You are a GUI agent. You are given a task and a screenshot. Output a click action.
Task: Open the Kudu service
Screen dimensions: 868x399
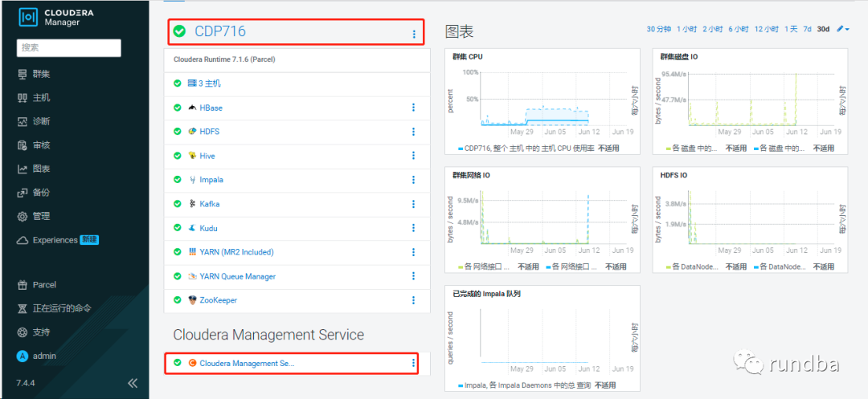click(209, 228)
